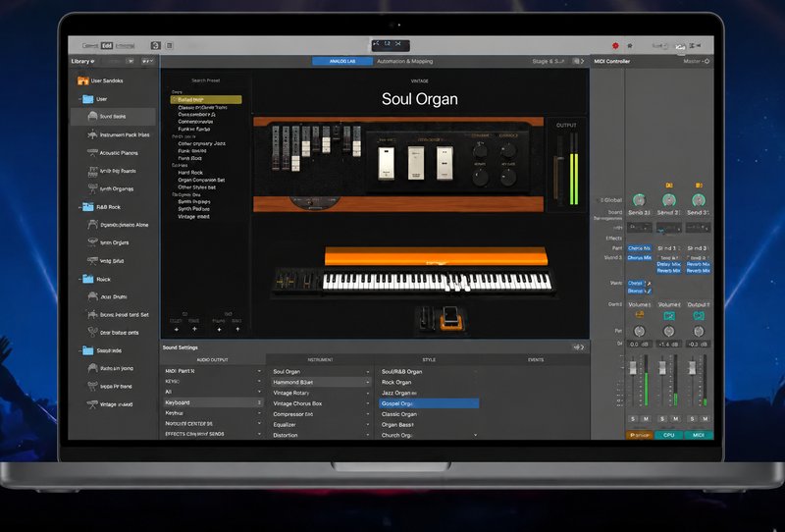Click the last plus button under preset list
This screenshot has height=532, width=785.
coord(237,329)
